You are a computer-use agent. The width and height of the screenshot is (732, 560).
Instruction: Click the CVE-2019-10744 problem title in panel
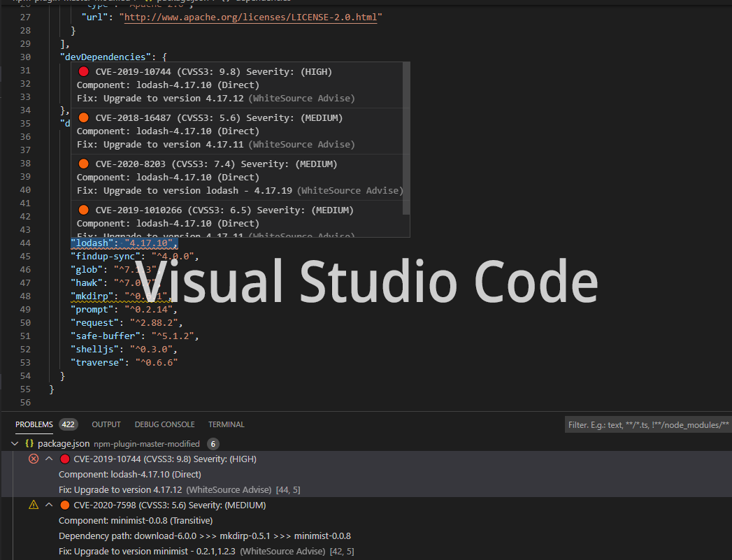165,459
